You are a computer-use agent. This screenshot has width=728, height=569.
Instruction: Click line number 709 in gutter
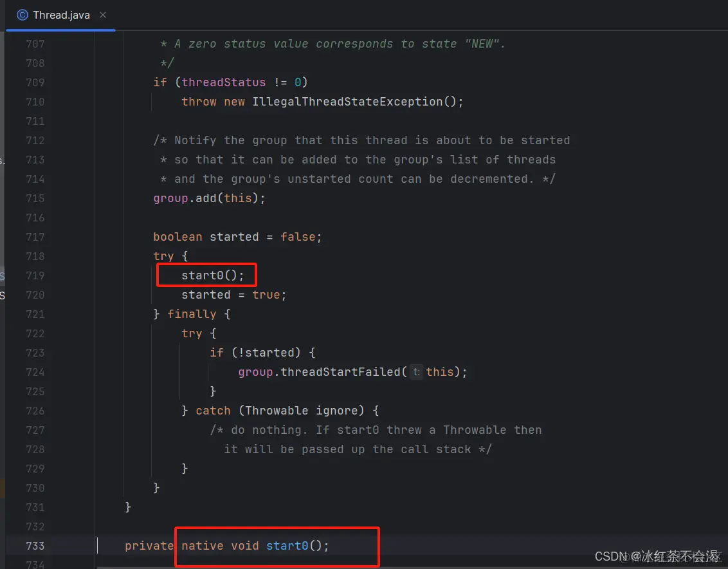[x=35, y=82]
